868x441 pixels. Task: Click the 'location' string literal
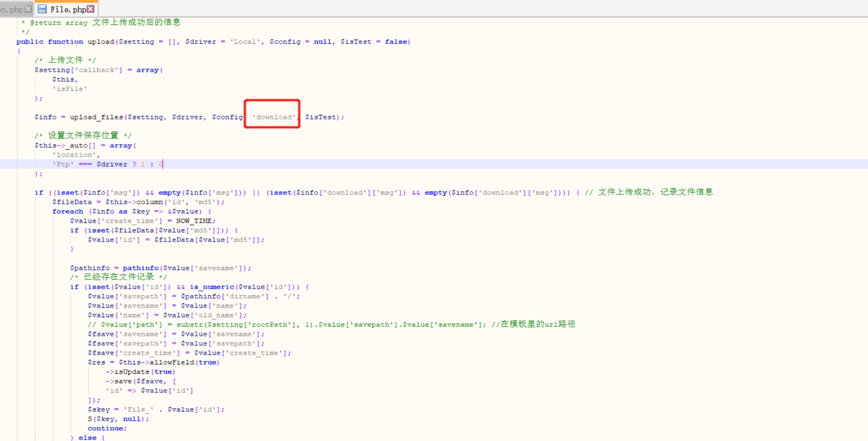pos(74,155)
